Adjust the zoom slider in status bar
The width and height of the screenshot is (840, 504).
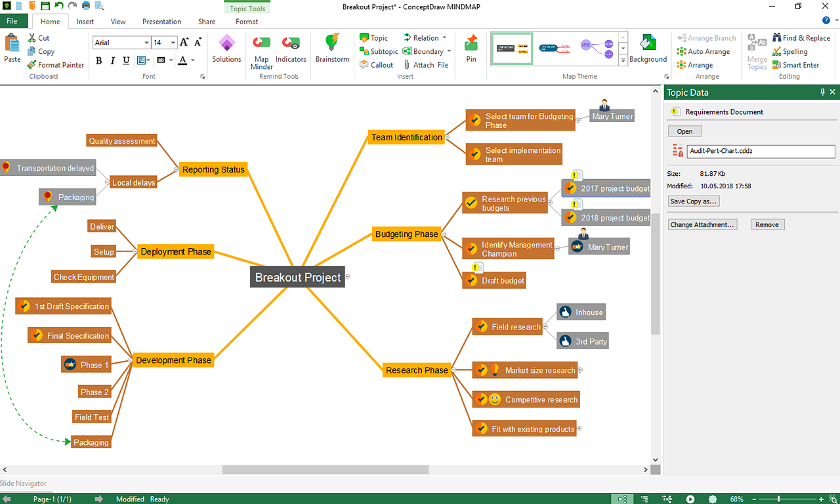778,499
